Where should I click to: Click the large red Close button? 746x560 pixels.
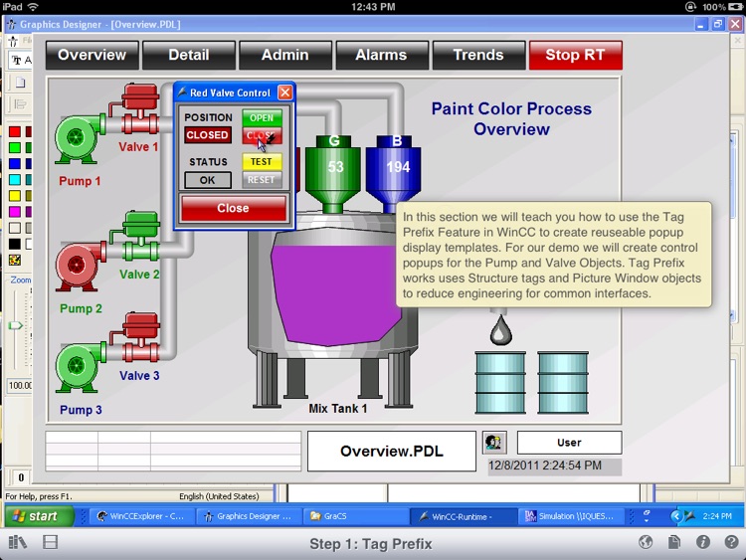[233, 208]
